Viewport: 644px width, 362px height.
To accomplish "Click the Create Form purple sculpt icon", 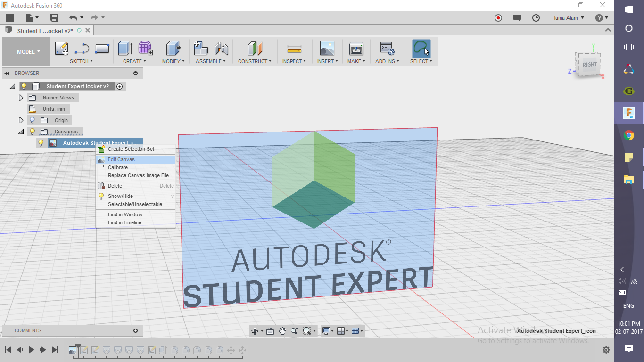I will click(145, 48).
